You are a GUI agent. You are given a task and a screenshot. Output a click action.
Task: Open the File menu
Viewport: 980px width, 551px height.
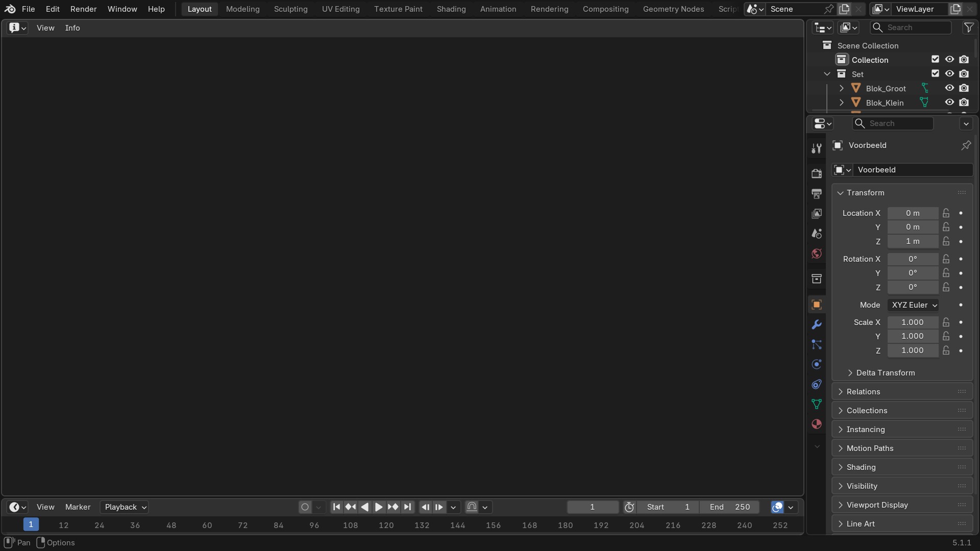click(x=29, y=9)
